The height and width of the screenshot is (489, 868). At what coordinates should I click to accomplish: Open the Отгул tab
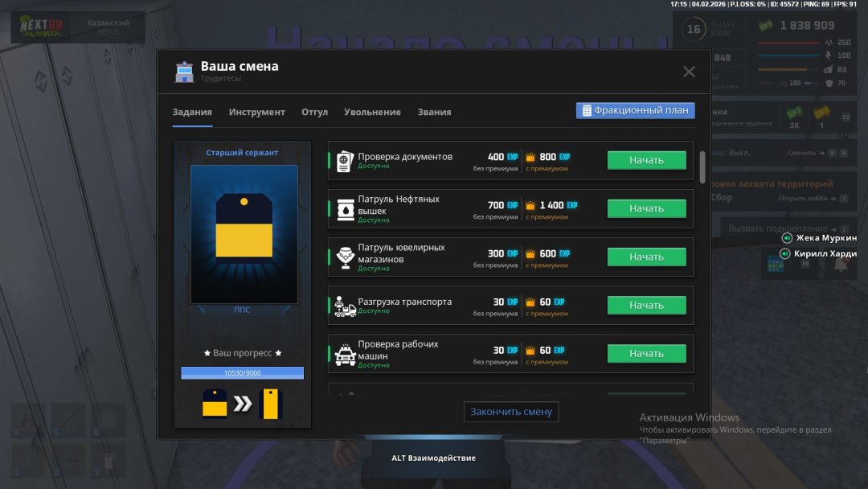tap(314, 112)
